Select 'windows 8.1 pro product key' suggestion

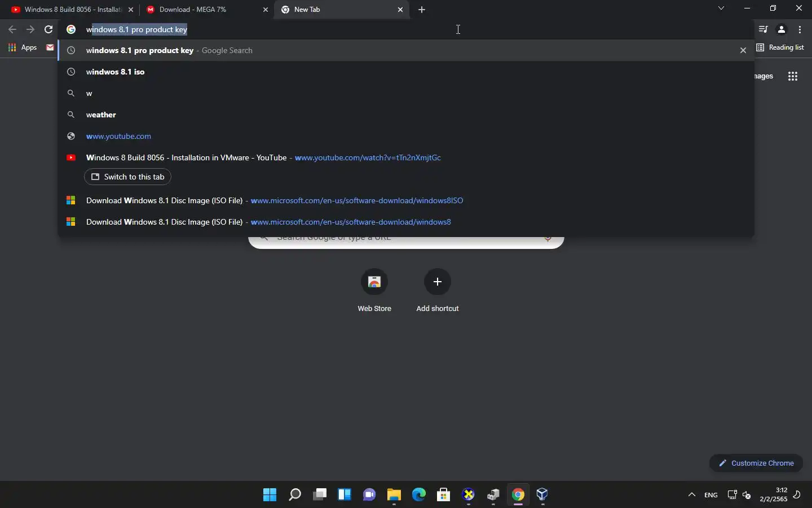(x=406, y=50)
